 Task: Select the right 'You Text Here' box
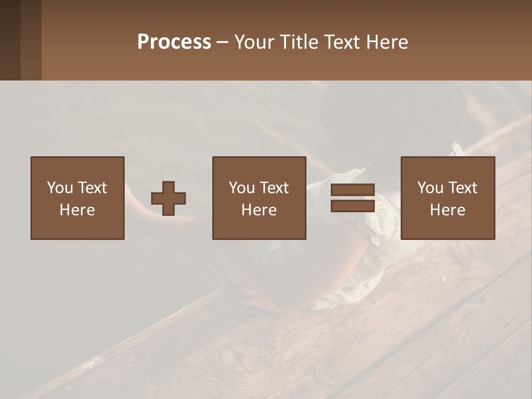point(448,198)
